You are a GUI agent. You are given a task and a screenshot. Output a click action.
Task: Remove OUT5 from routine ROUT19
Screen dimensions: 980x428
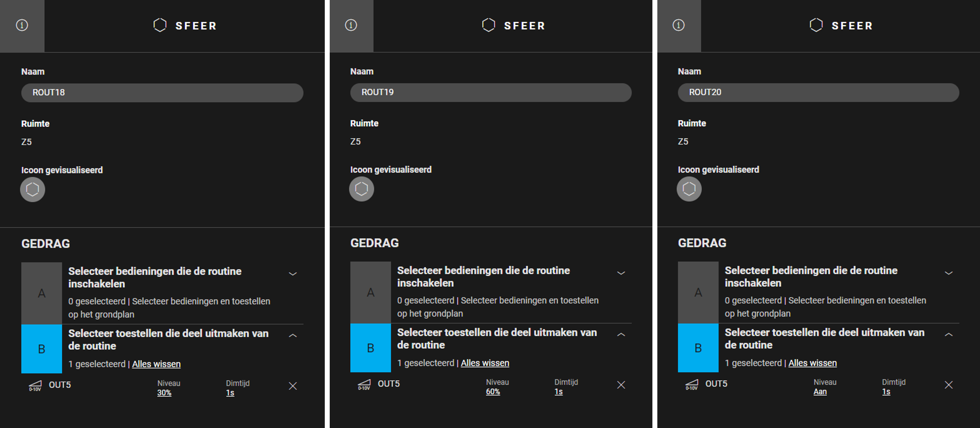pos(621,385)
